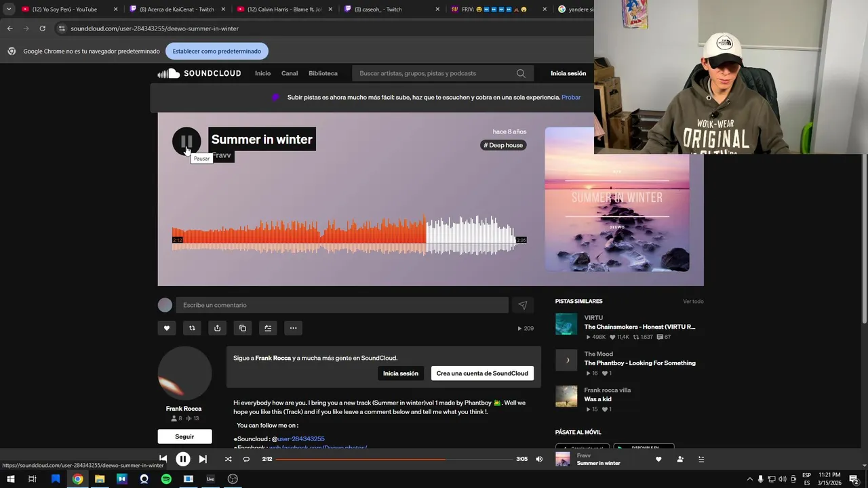Add track to next-up queue icon
Screen dimensions: 868x488
[268, 328]
